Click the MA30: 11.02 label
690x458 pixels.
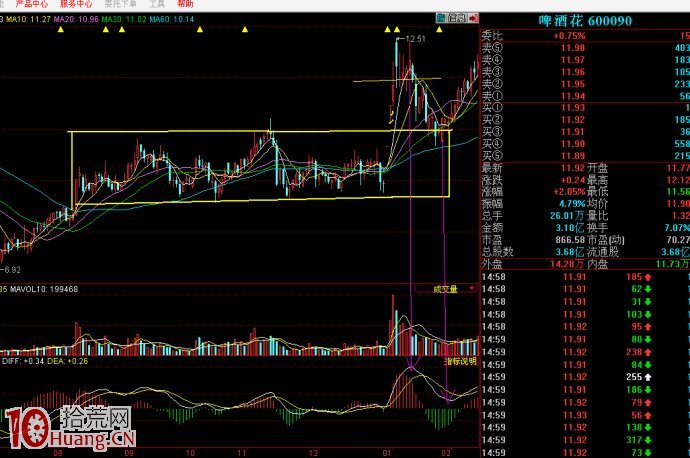(124, 19)
